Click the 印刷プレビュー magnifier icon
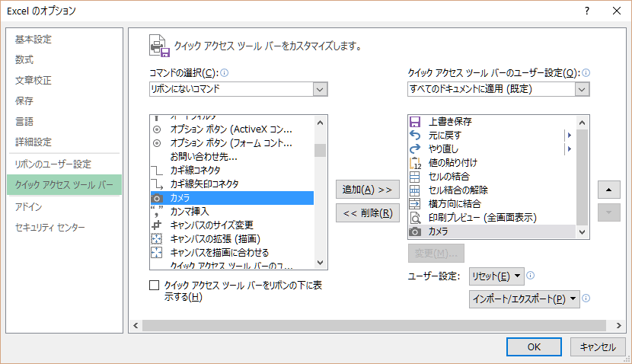Viewport: 632px width, 364px height. point(415,218)
